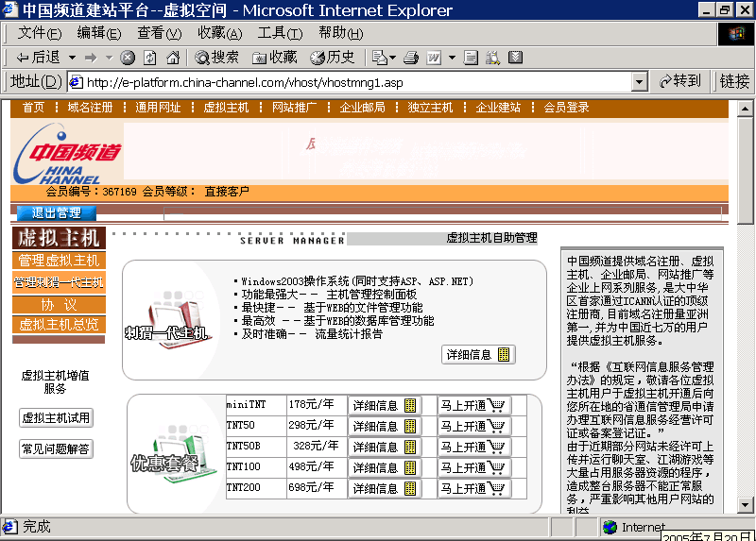Click 马上开通 cart for TNT50B
This screenshot has width=756, height=541.
(474, 448)
